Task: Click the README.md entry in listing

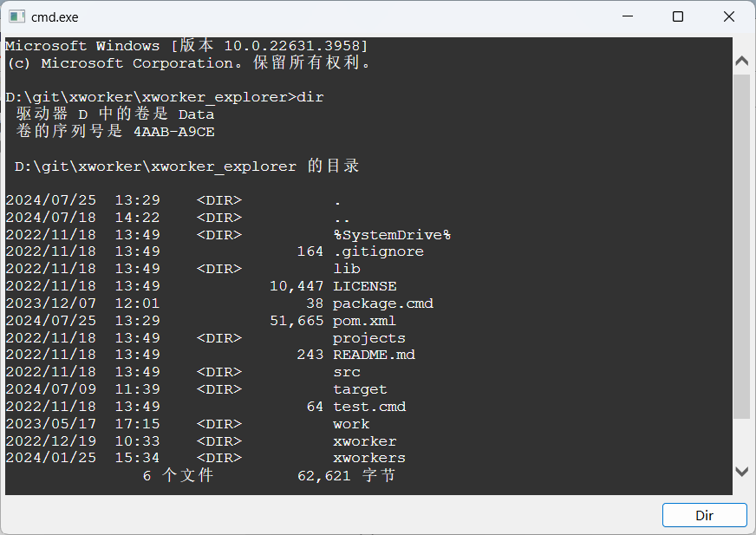Action: click(x=374, y=355)
